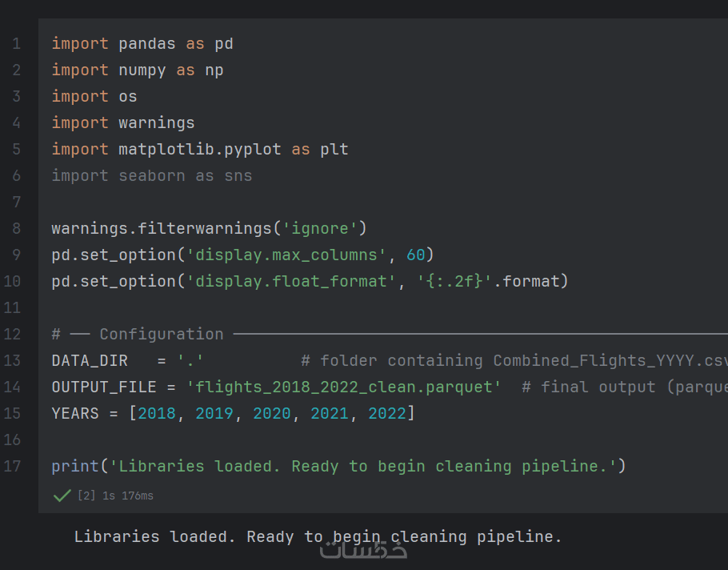Screen dimensions: 728x570
Task: Click line number 6 in the gutter
Action: (17, 175)
